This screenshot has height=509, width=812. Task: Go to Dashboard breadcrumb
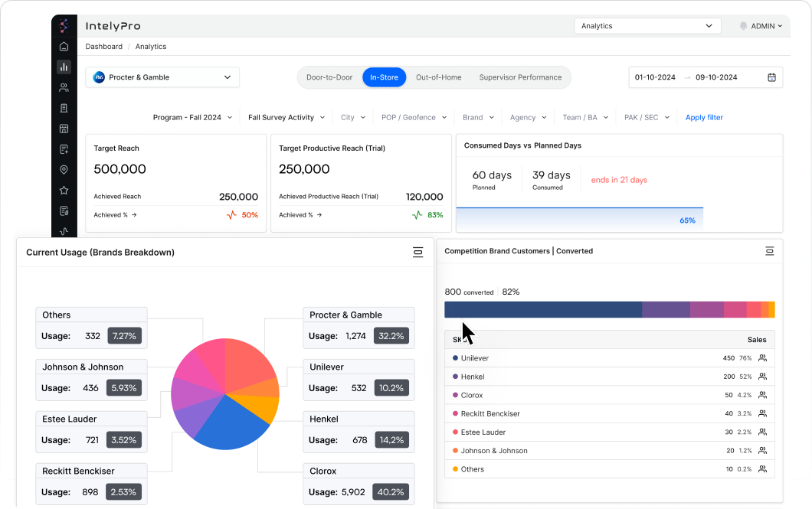[x=103, y=47]
